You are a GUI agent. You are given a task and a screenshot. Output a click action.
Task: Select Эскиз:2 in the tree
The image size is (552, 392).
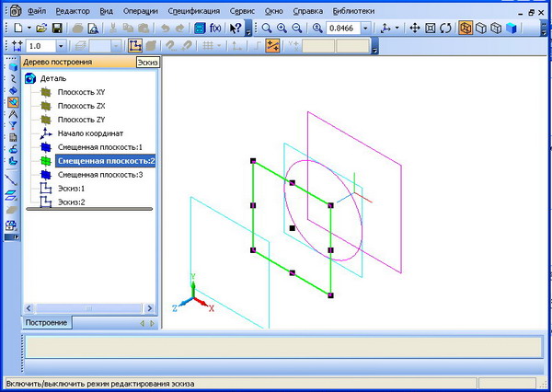(71, 202)
